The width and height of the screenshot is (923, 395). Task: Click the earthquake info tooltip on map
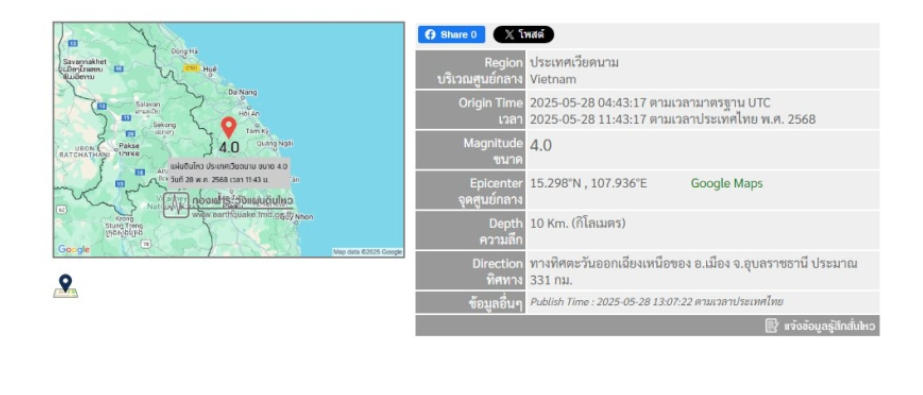229,172
